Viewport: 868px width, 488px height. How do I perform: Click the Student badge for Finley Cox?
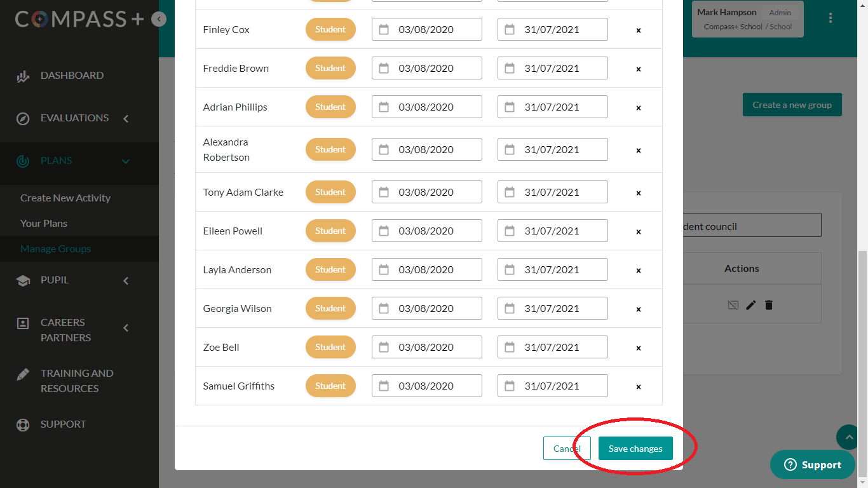point(330,29)
